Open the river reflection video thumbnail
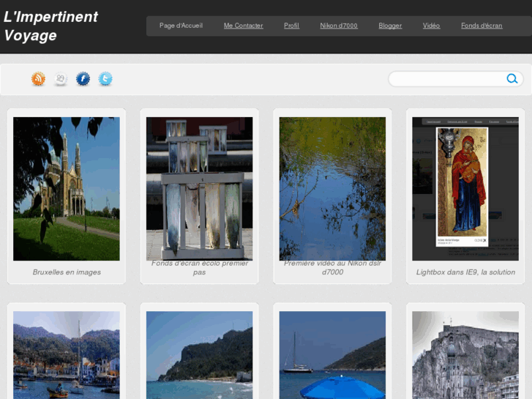This screenshot has height=399, width=532. click(x=332, y=189)
